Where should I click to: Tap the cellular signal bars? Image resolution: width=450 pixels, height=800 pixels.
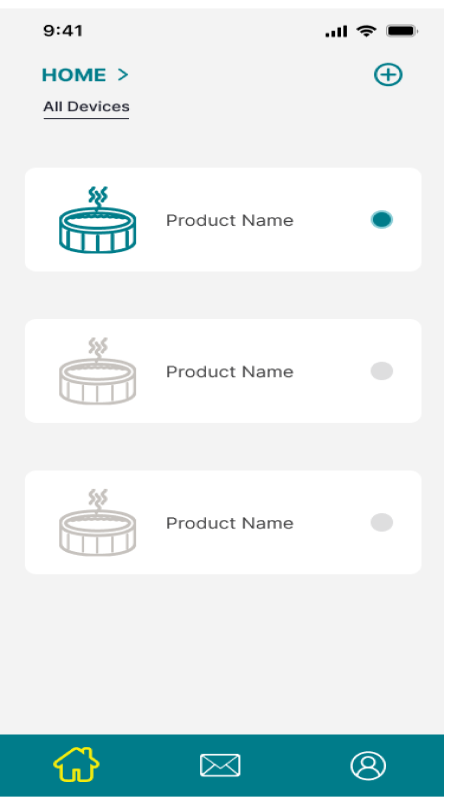tap(336, 32)
